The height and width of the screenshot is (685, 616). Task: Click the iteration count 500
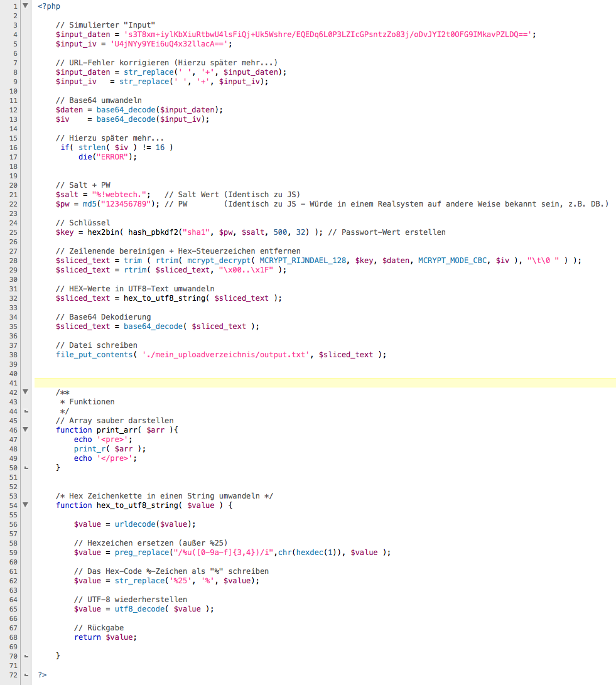click(x=281, y=232)
